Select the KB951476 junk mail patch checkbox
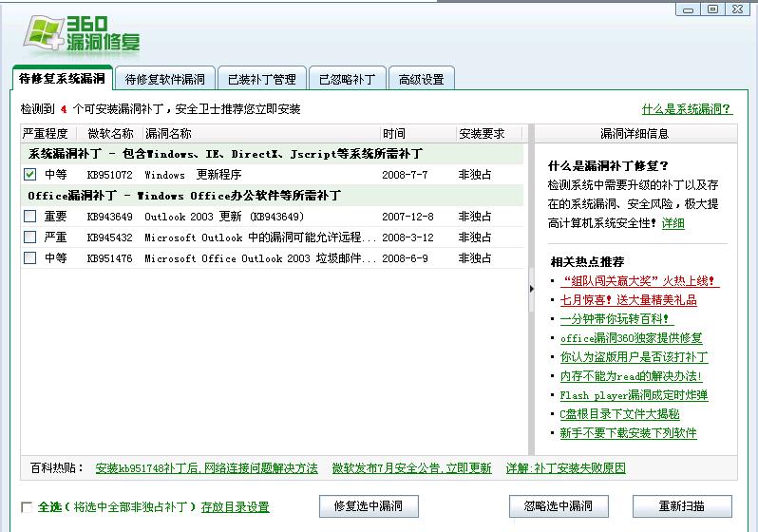758x532 pixels. click(x=30, y=257)
